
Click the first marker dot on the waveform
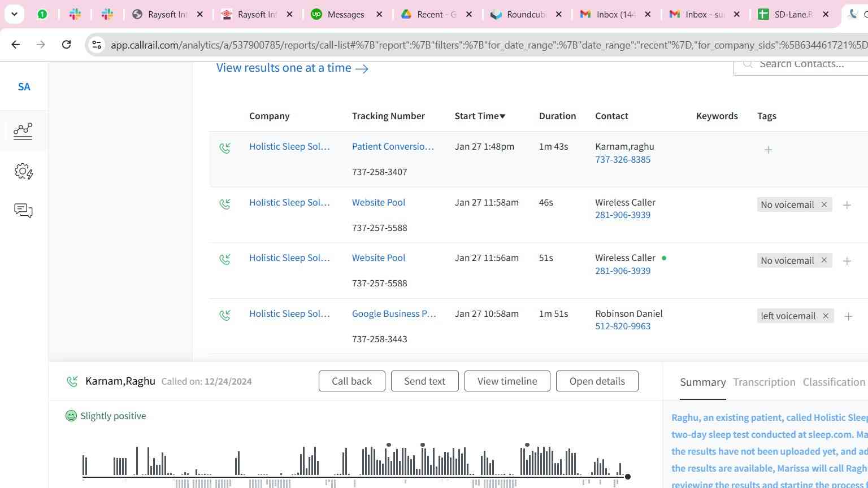[x=389, y=445]
